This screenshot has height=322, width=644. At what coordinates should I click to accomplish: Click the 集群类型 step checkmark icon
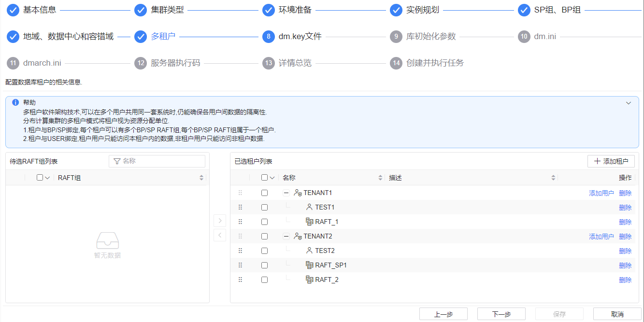(x=141, y=10)
